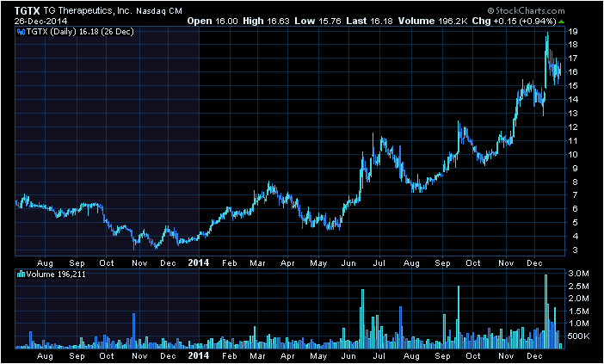Click the Jun label under the volume panel
Image resolution: width=604 pixels, height=364 pixels.
pyautogui.click(x=348, y=356)
